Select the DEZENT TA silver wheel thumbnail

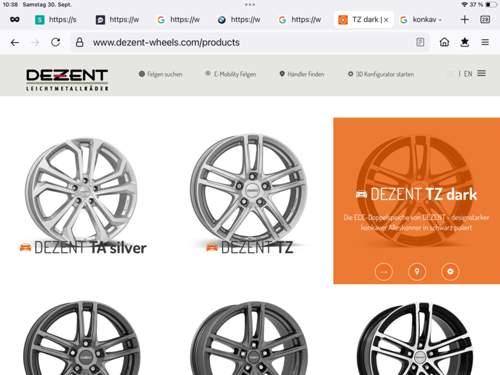click(x=82, y=187)
